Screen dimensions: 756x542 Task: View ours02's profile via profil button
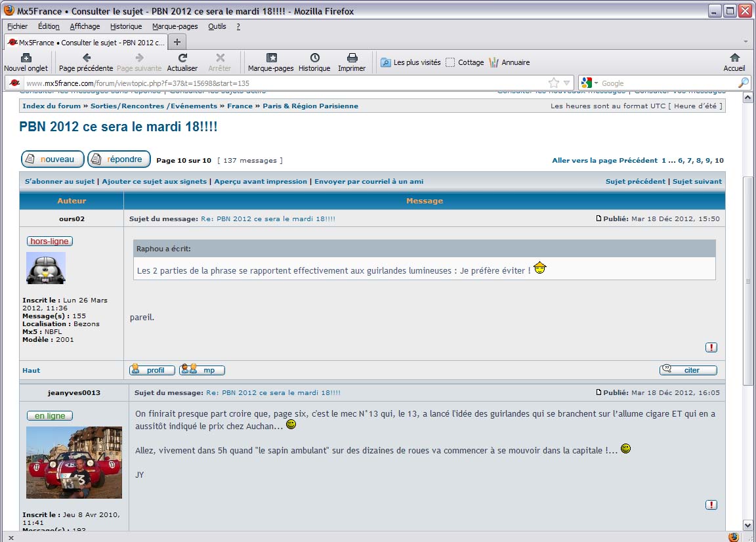152,370
